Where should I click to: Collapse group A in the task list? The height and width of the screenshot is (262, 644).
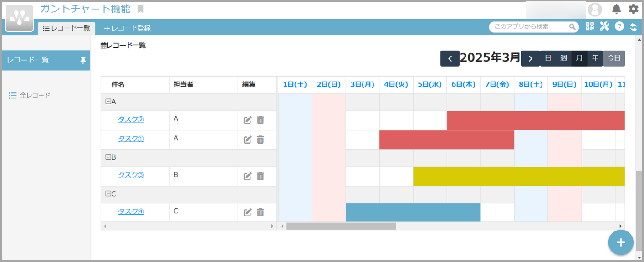tap(108, 102)
